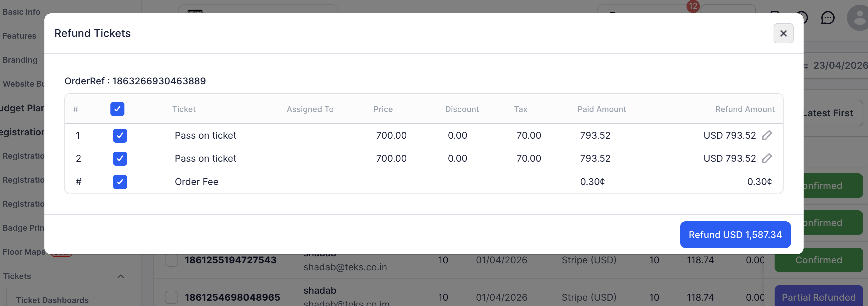Click the Paid Amount column header
Viewport: 868px width, 306px height.
[x=601, y=109]
